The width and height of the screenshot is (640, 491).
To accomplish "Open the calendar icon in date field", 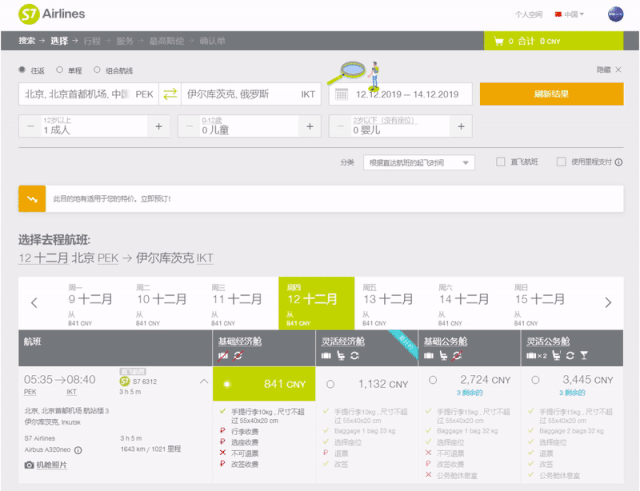I will pos(340,94).
